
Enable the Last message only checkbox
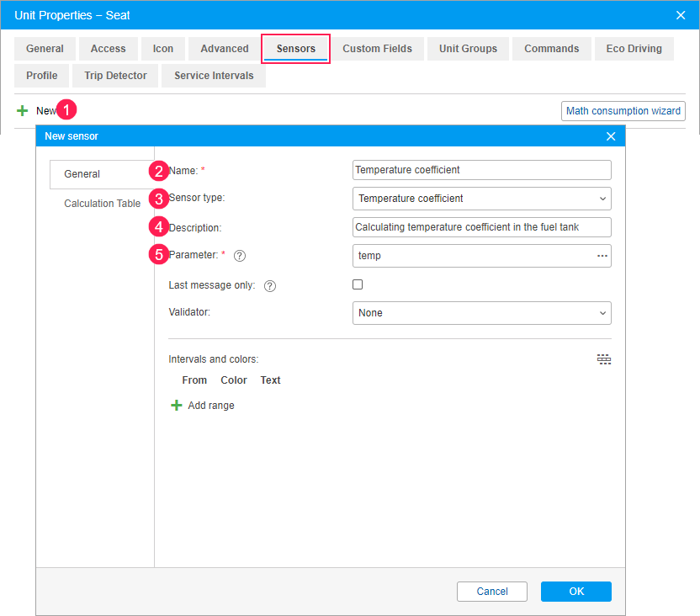click(358, 284)
